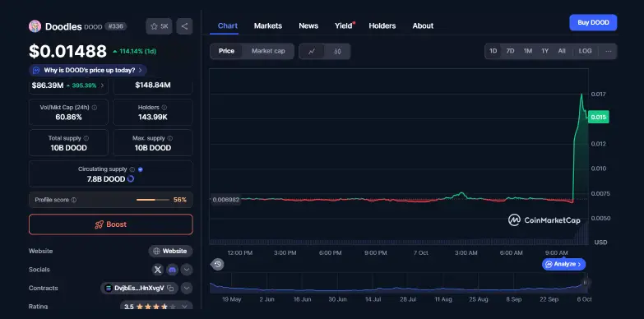Viewport: 644px width, 319px height.
Task: Toggle LOG scale on chart
Action: click(x=585, y=51)
